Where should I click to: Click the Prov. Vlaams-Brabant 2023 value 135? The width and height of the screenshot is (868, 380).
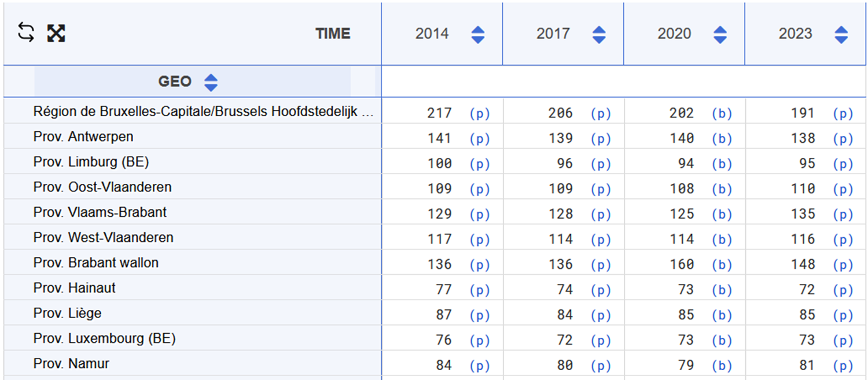pyautogui.click(x=803, y=214)
